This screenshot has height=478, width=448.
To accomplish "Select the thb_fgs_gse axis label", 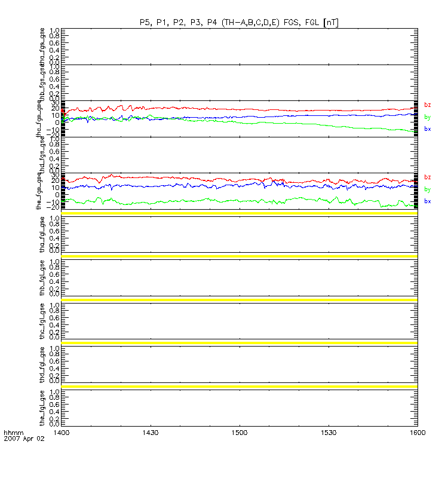I will coord(42,83).
